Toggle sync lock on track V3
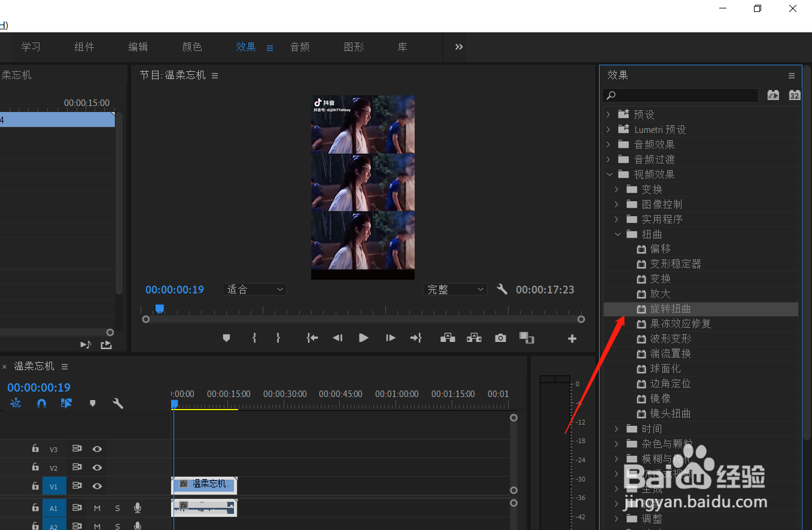 (x=77, y=449)
